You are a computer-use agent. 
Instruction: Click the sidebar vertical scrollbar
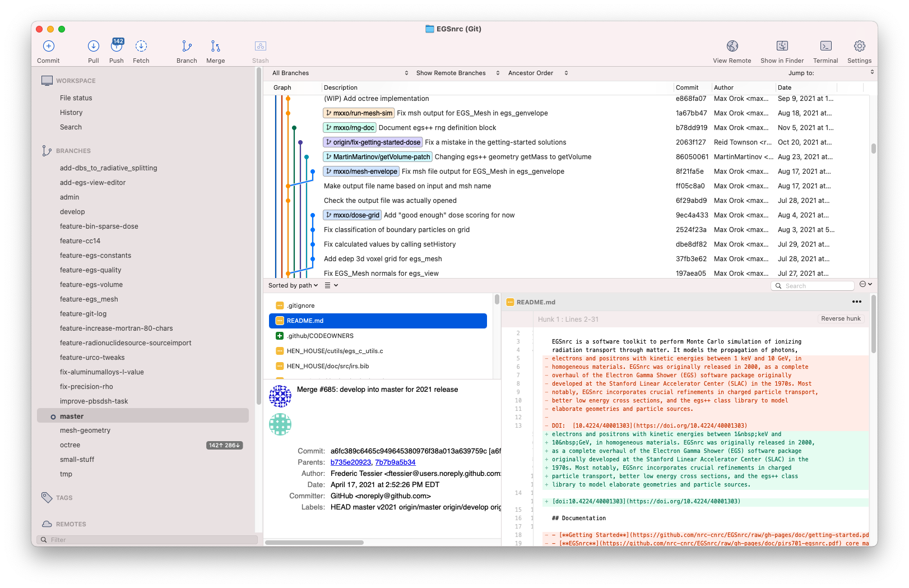258,235
